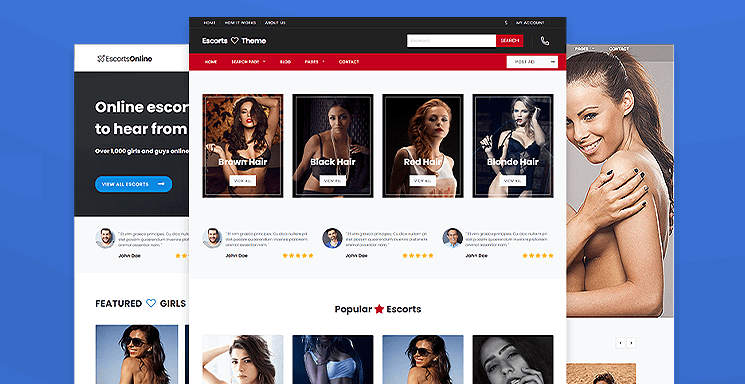Click the EscortsOnline logo icon
This screenshot has width=745, height=384.
coord(100,59)
